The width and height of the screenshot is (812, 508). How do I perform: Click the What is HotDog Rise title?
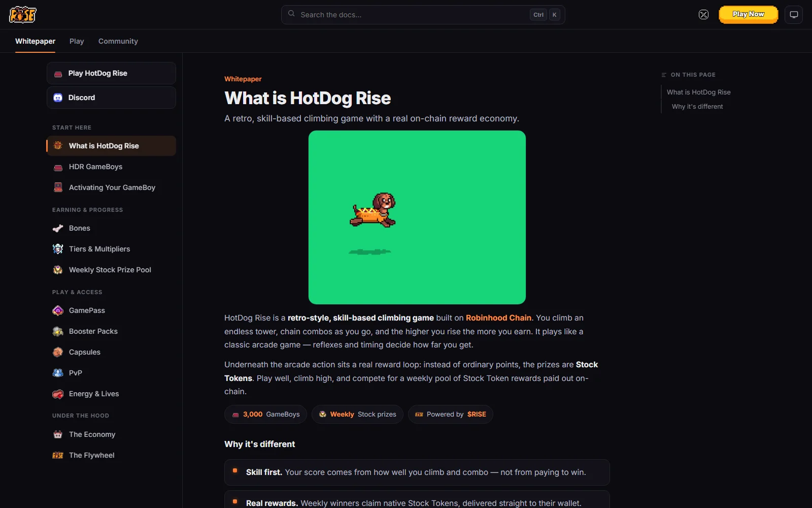[308, 98]
